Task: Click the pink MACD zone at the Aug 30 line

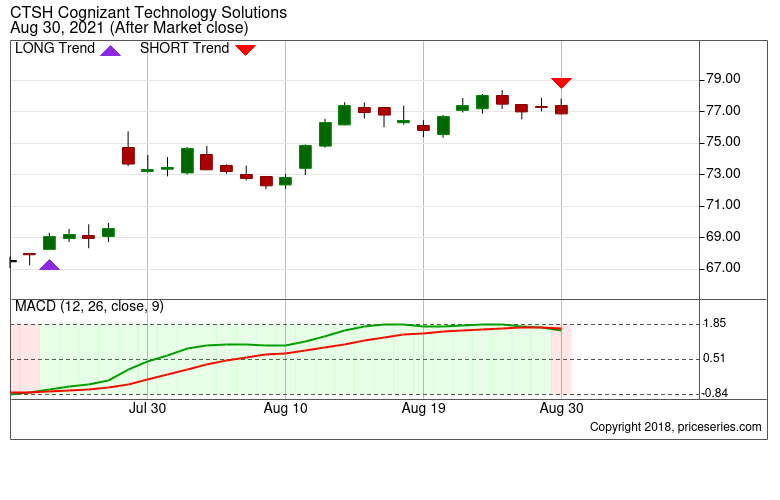Action: 561,359
